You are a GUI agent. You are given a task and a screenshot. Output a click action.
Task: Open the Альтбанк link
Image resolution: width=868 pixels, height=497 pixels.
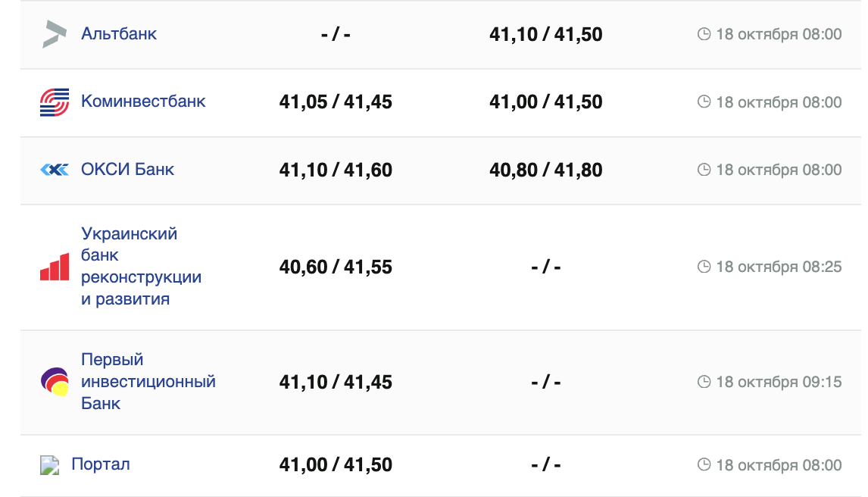(x=119, y=34)
